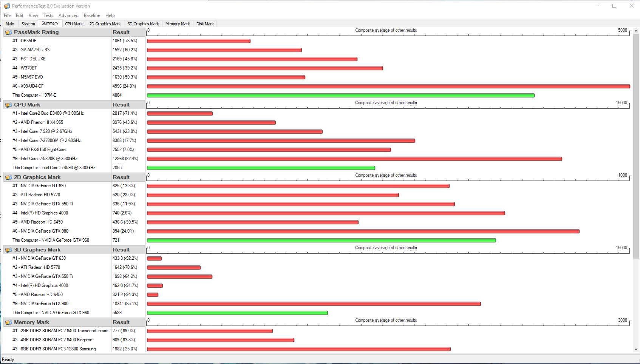Click the '5588' This Computer 3D result
Image resolution: width=640 pixels, height=364 pixels.
tap(117, 313)
